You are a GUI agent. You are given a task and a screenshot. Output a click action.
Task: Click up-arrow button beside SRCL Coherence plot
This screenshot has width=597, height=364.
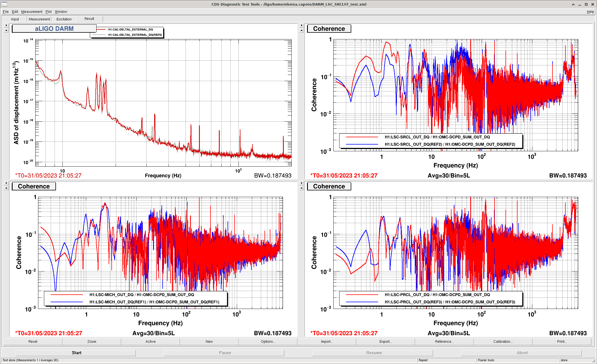pyautogui.click(x=301, y=30)
